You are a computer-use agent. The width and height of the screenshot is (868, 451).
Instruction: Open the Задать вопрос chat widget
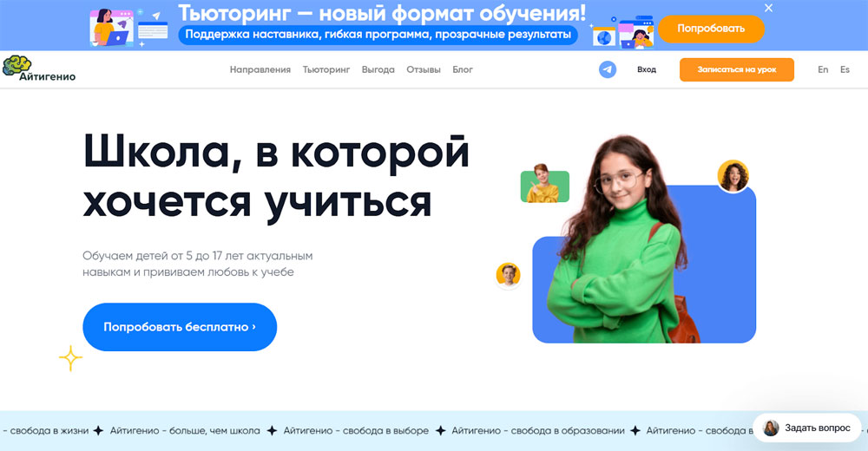[807, 428]
